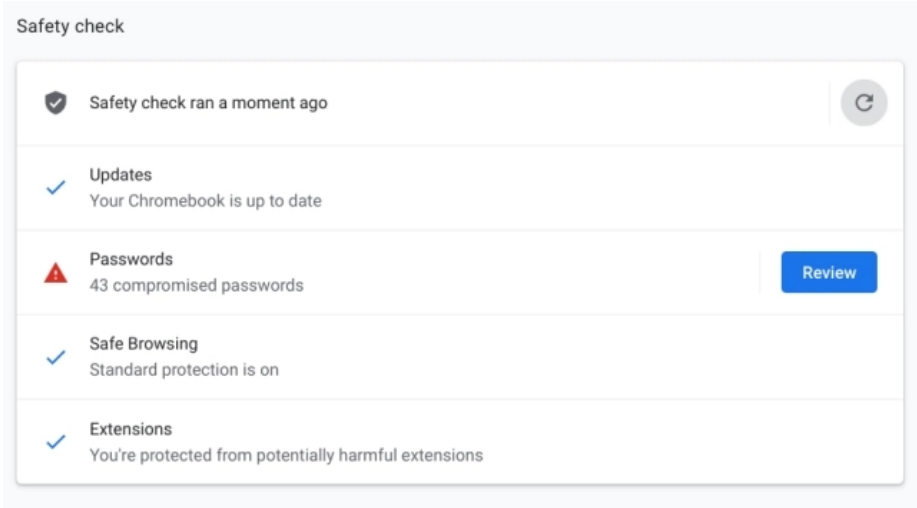917x508 pixels.
Task: Click the blue checkmark next to Extensions
Action: [56, 441]
